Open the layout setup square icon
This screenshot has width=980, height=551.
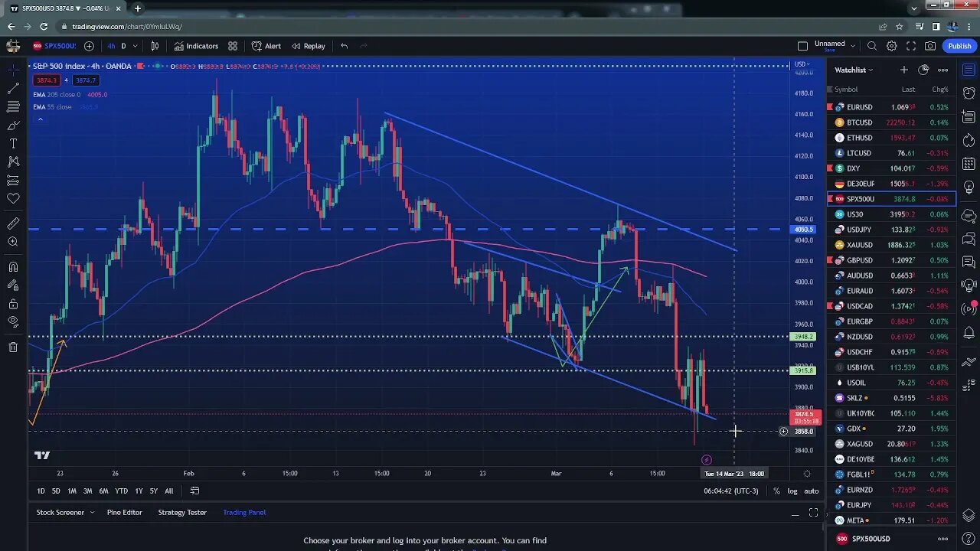pos(802,46)
